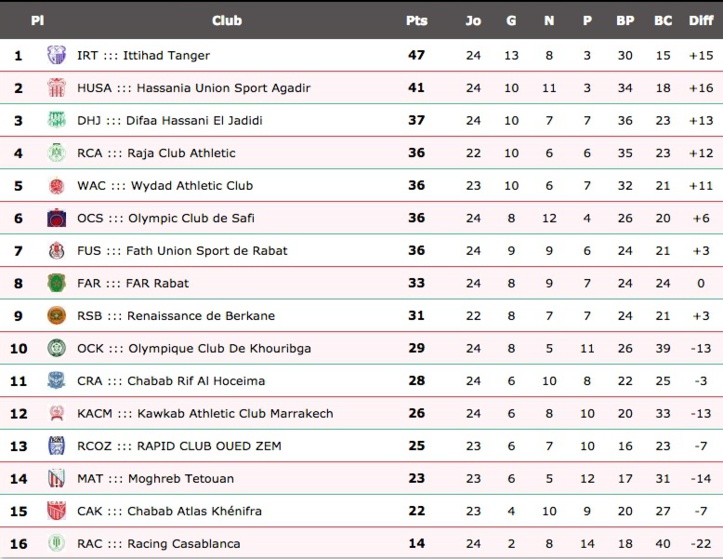
Task: Click the Club column header
Action: 227,21
